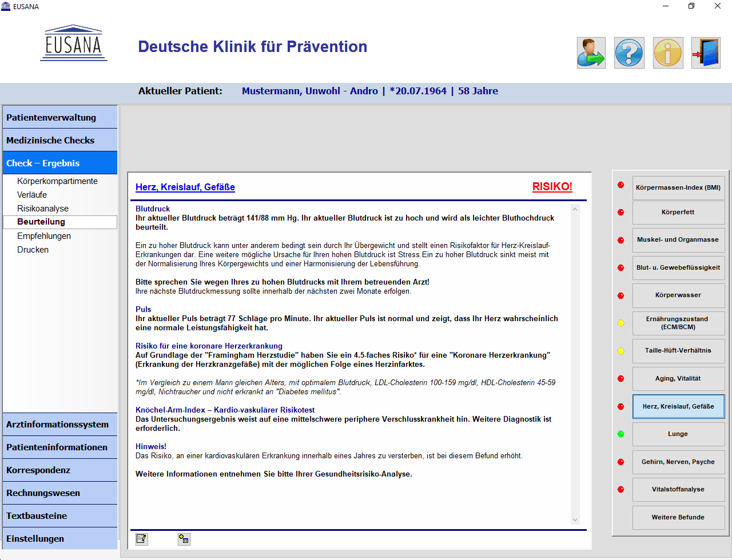Click the report scrollbar up arrow
The width and height of the screenshot is (732, 560).
click(x=575, y=209)
